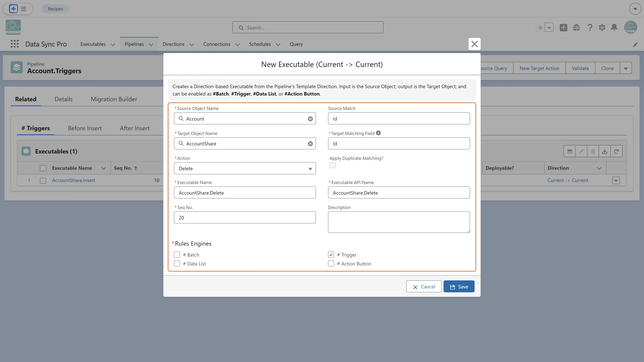Open the hamburger menu icon
Screen dimensions: 644x362
[24, 9]
